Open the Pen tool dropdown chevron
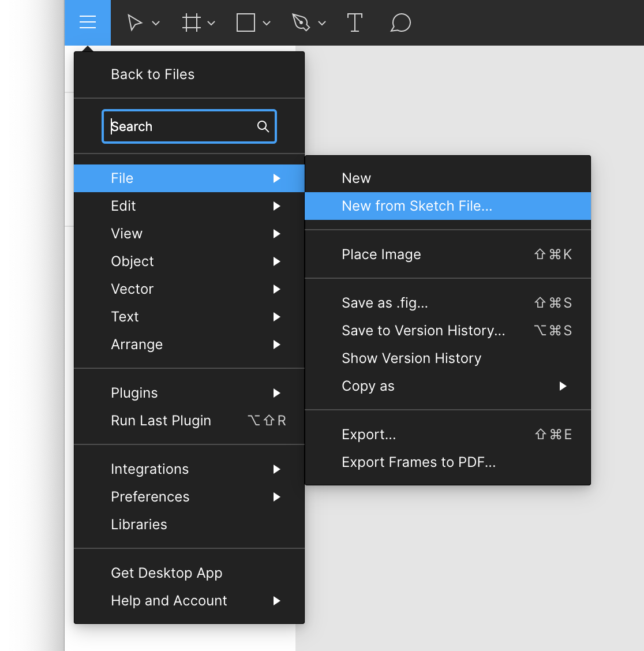 pyautogui.click(x=322, y=24)
